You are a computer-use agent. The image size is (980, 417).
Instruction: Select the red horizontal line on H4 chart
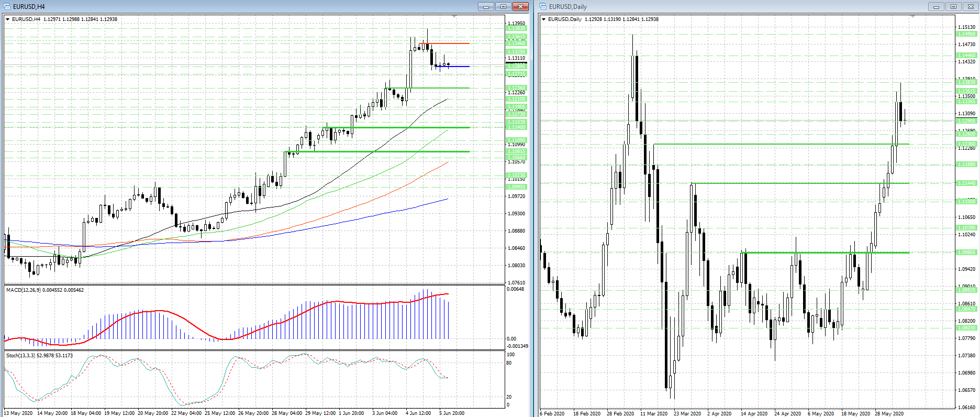444,43
